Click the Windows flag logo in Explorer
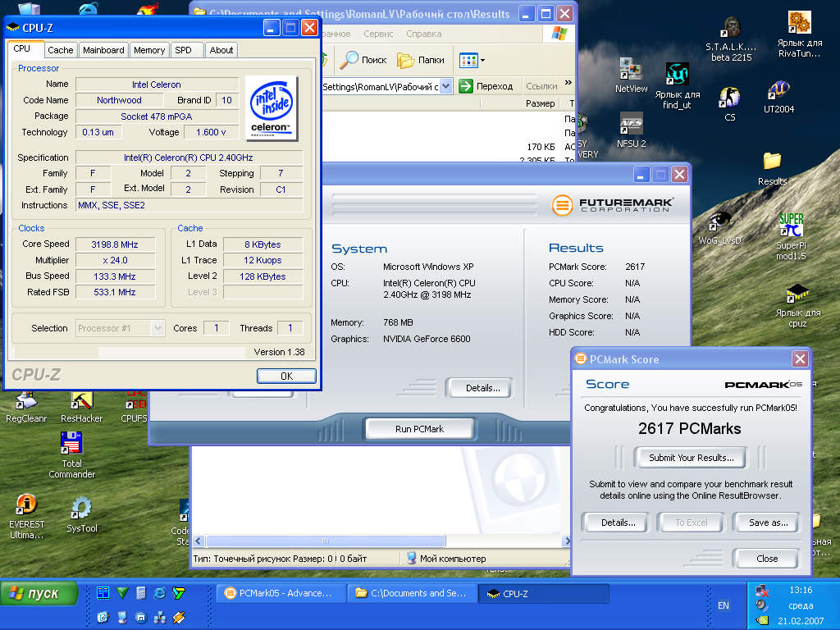 pos(559,34)
